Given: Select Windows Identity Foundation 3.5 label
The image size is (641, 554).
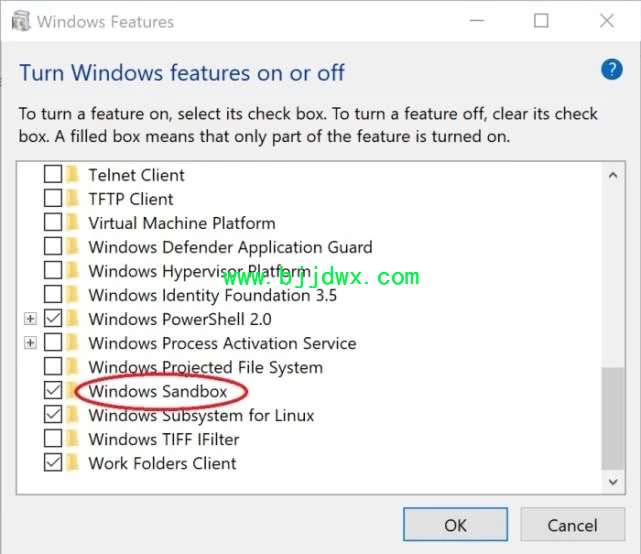Looking at the screenshot, I should (x=213, y=295).
